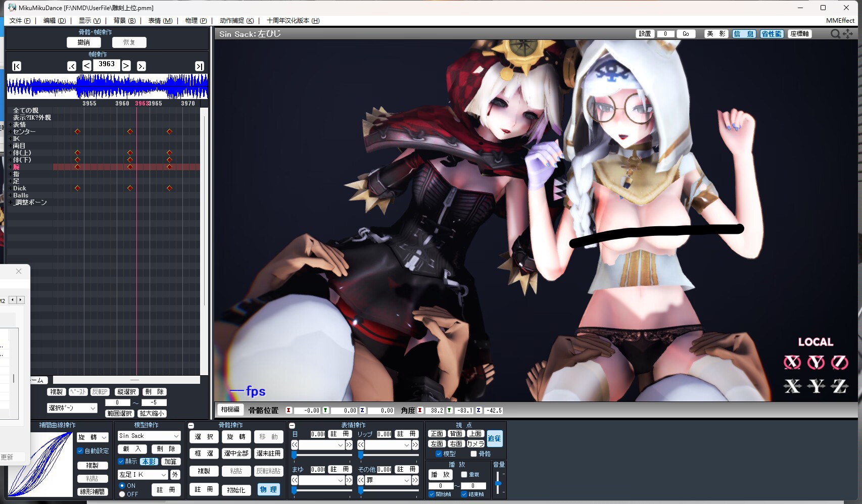This screenshot has height=504, width=862.
Task: Step back one frame arrow
Action: coord(87,66)
